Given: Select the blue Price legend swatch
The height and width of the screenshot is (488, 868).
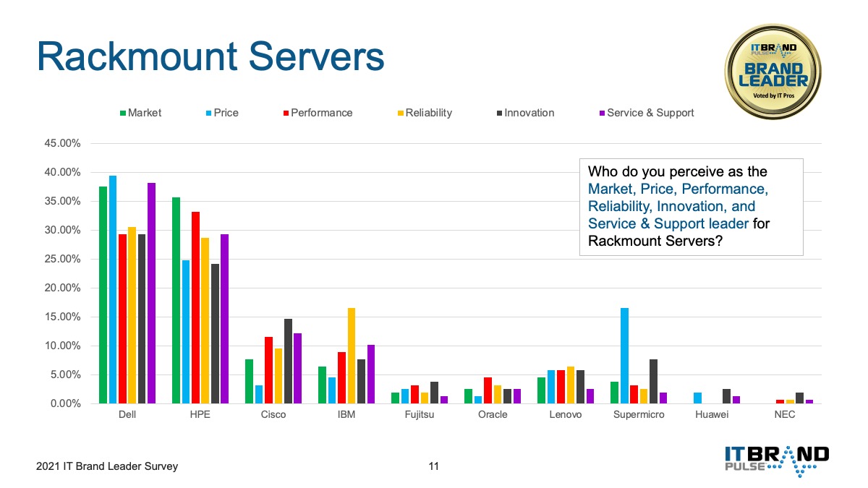Looking at the screenshot, I should tap(208, 113).
